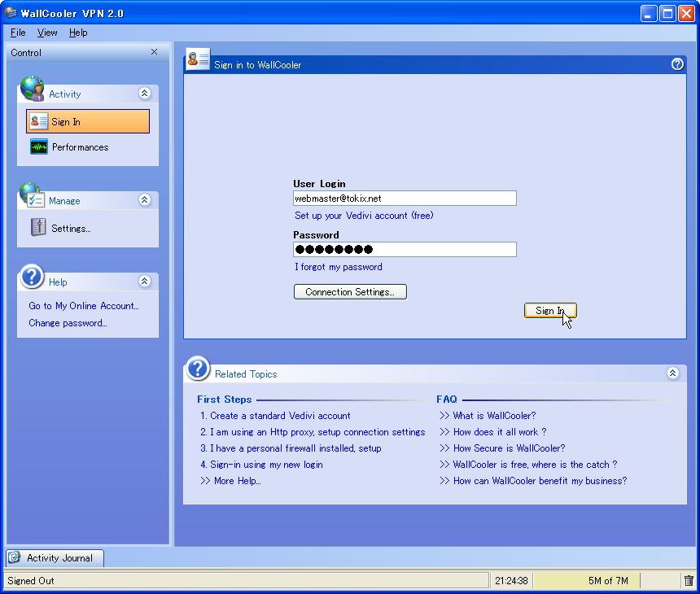
Task: Minimize the WallCooler VPN window
Action: click(649, 13)
